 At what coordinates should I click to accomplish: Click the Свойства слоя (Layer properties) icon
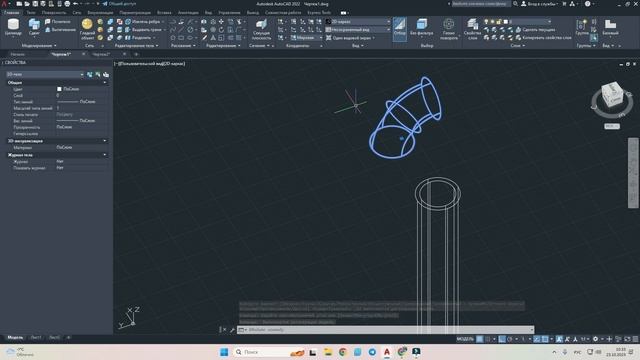pos(472,24)
